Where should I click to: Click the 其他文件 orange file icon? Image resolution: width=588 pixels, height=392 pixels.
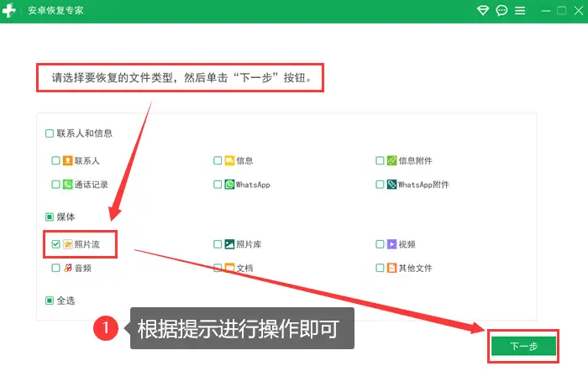(x=391, y=268)
